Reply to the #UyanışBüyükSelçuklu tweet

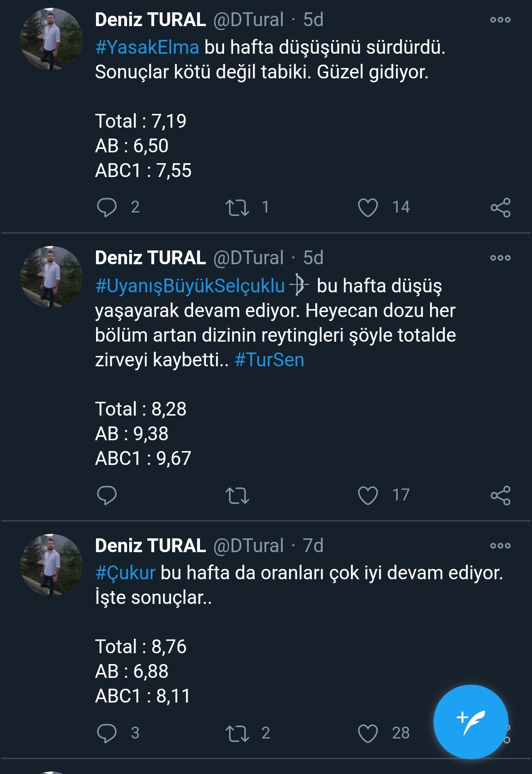pyautogui.click(x=107, y=495)
